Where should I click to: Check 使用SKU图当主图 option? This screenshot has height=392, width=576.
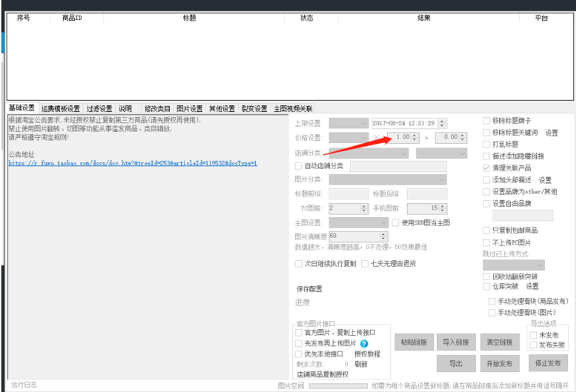(395, 222)
